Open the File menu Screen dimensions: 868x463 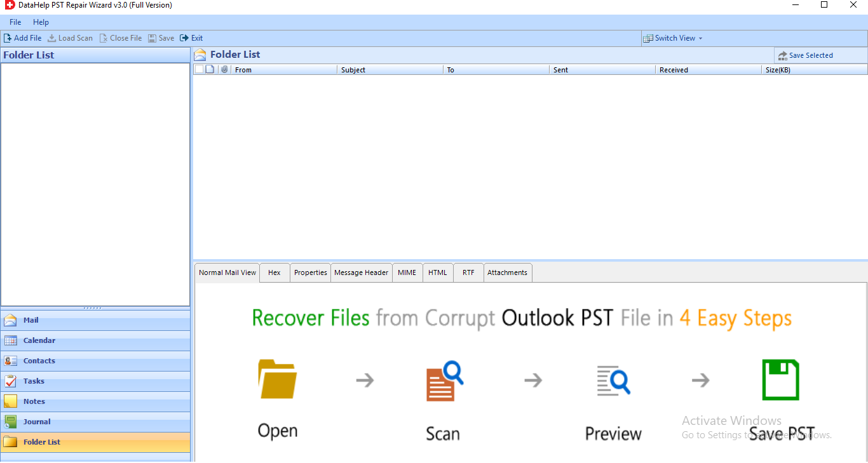click(15, 22)
